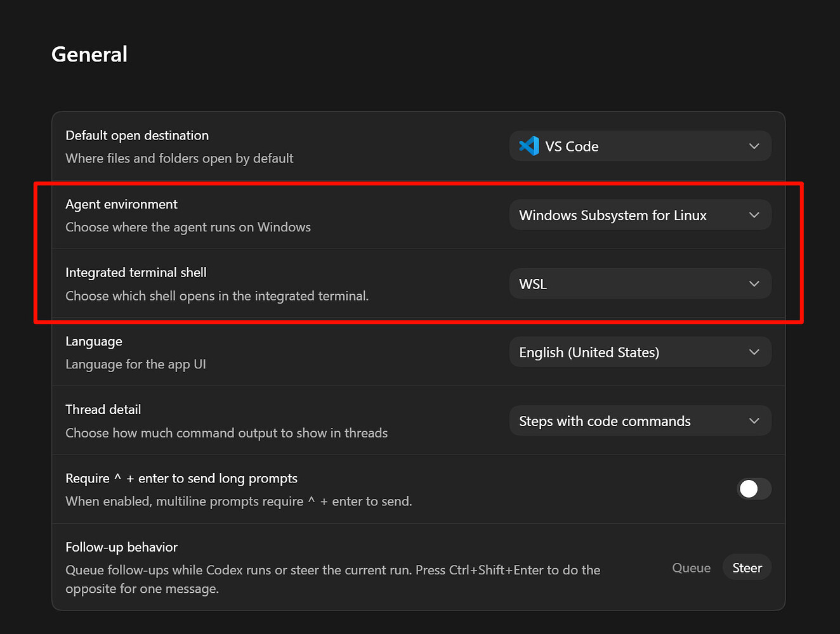Click "Choose how much command output" description

coord(226,433)
